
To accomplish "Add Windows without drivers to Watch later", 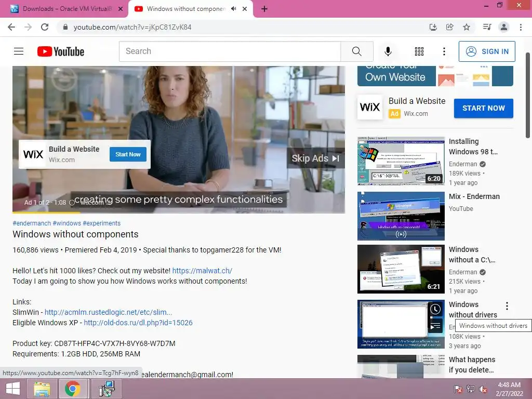I will tap(435, 309).
